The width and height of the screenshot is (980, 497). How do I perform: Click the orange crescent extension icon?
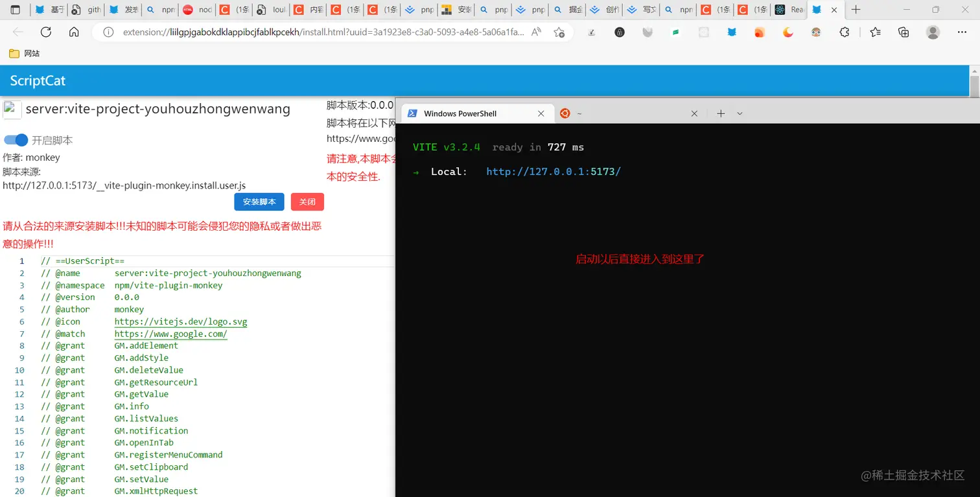coord(788,32)
